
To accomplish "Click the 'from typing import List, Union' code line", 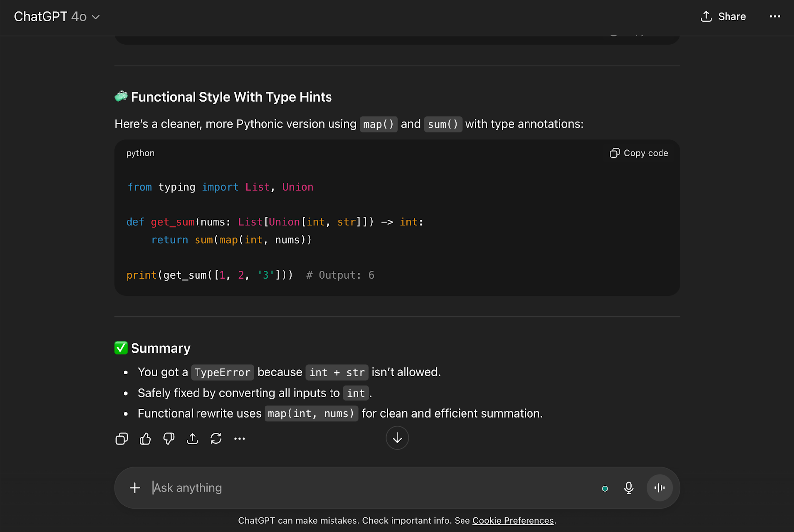I will 220,187.
